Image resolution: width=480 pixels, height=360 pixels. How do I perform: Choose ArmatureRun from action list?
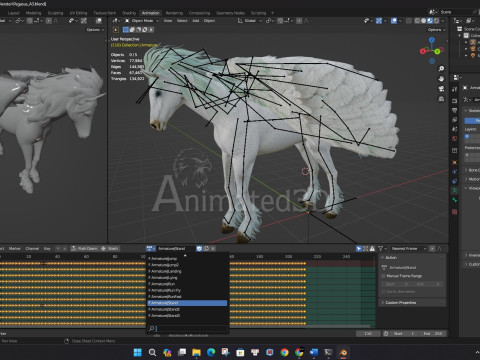pyautogui.click(x=187, y=284)
